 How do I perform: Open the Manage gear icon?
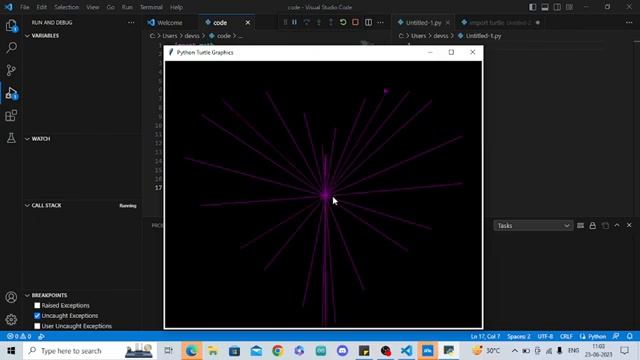click(x=11, y=319)
